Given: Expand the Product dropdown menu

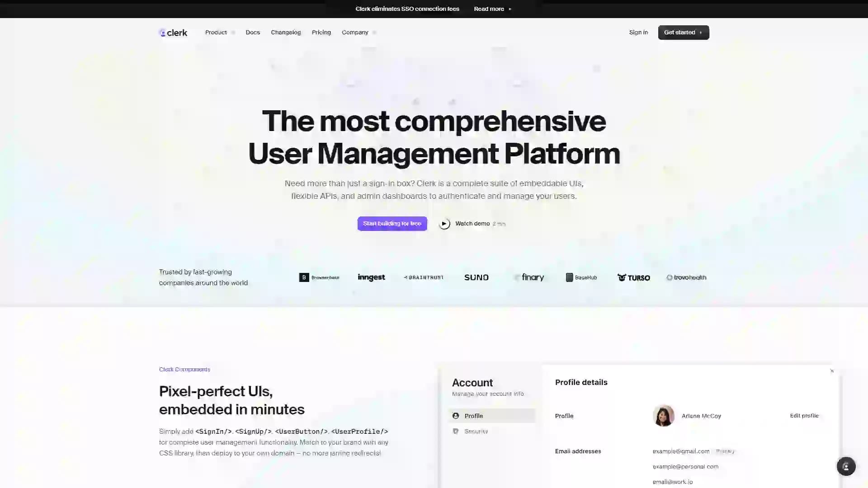Looking at the screenshot, I should [x=219, y=32].
